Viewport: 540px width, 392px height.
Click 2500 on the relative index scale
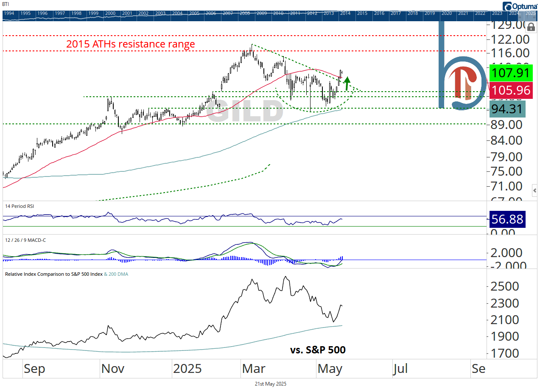[x=504, y=286]
